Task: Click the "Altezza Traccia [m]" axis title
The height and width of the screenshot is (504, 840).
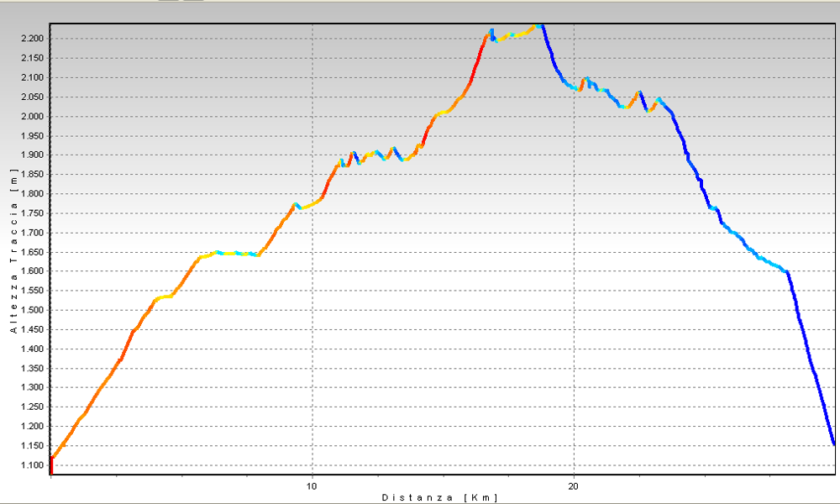Action: coord(13,255)
